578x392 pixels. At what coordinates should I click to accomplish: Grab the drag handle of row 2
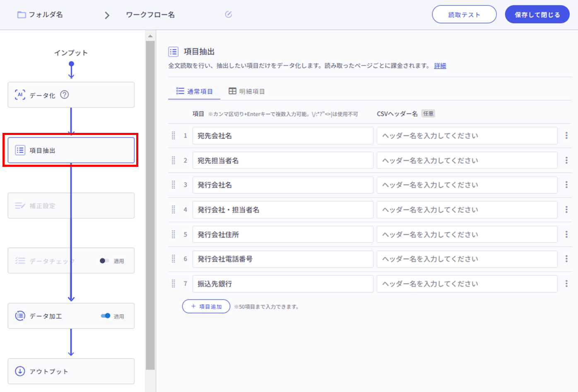click(x=173, y=160)
